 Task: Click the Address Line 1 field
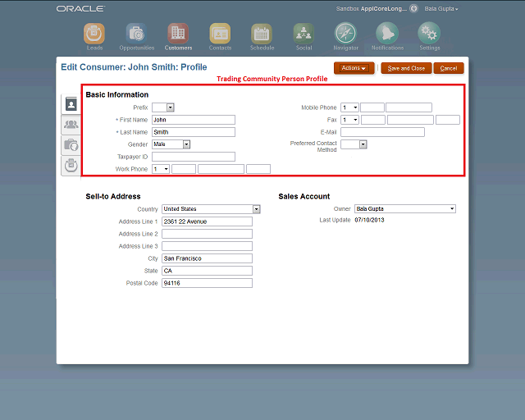pyautogui.click(x=207, y=221)
